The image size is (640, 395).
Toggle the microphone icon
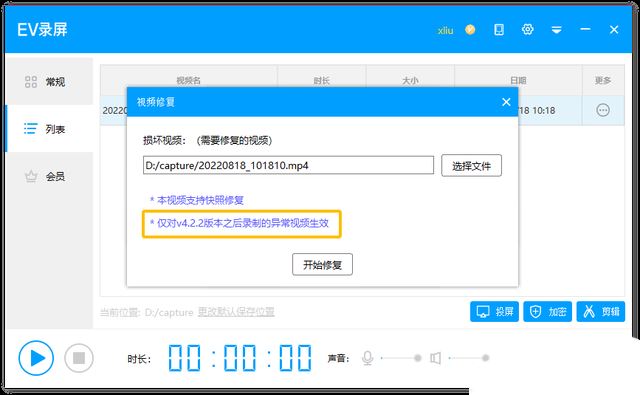click(x=367, y=358)
